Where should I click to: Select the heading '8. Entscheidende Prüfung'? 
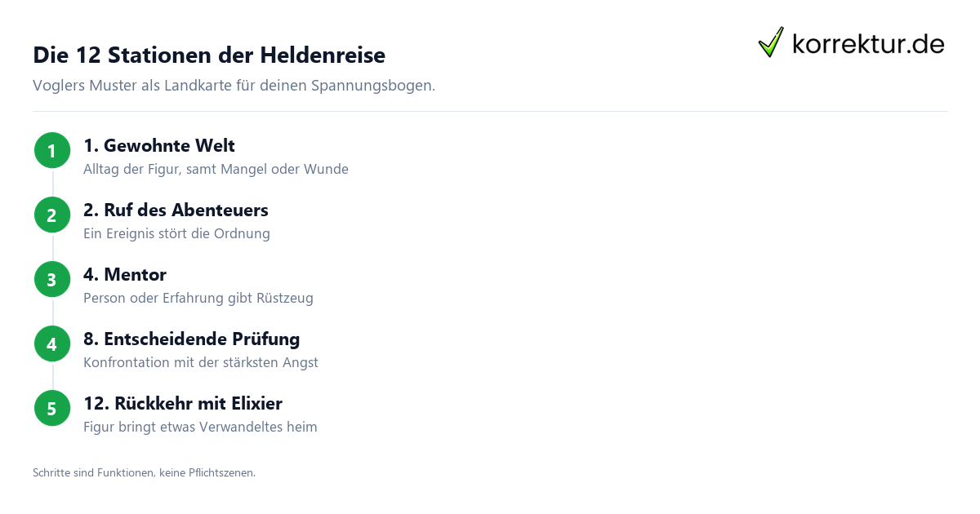(x=192, y=339)
